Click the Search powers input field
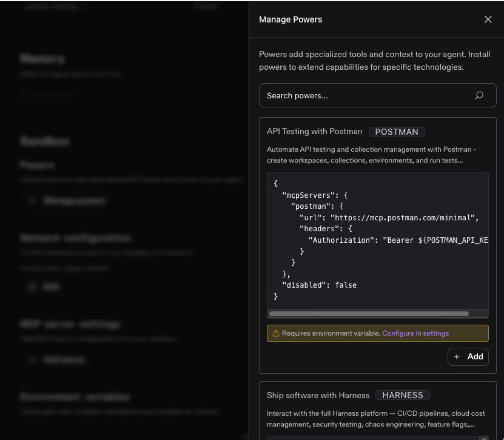This screenshot has width=504, height=440. [377, 95]
